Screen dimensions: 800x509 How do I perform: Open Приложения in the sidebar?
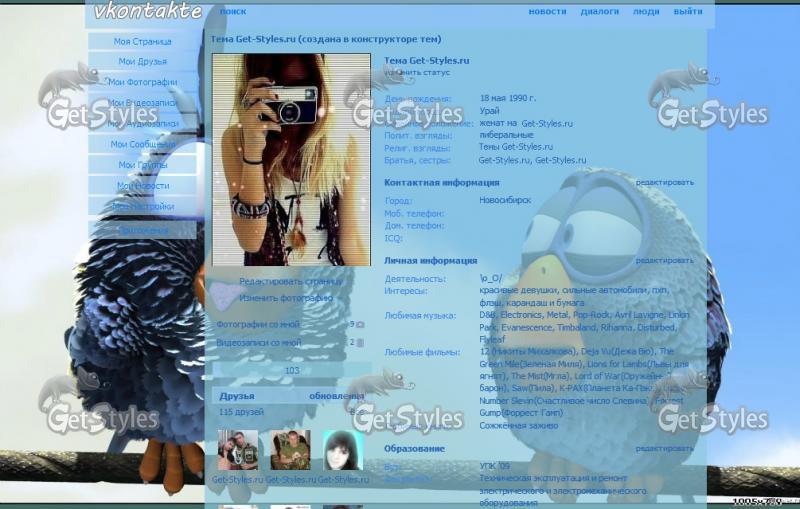point(142,231)
